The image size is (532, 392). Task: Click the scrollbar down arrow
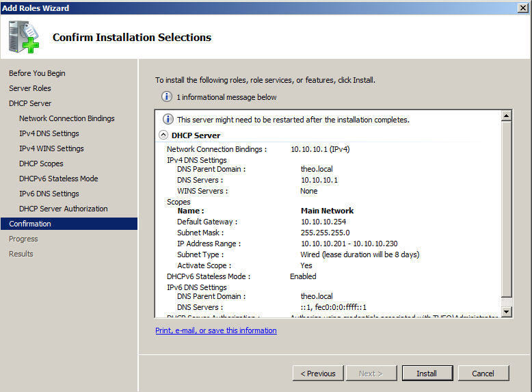tap(506, 311)
